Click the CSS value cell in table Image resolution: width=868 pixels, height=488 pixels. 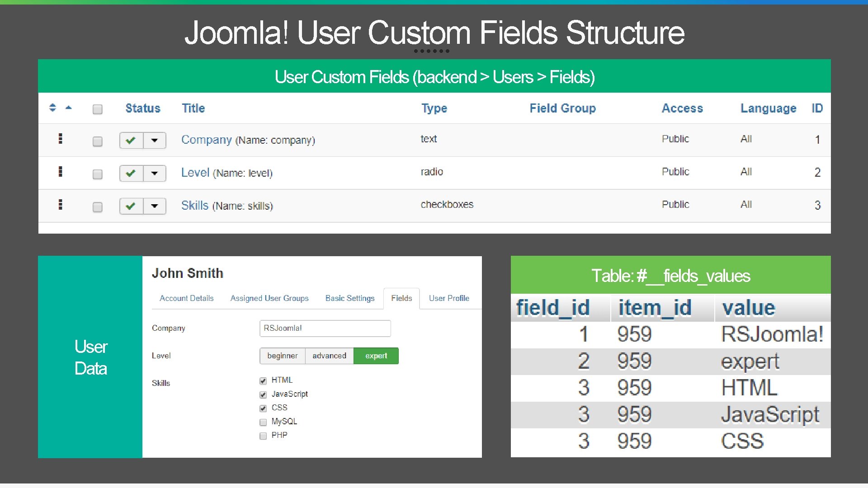(x=742, y=441)
